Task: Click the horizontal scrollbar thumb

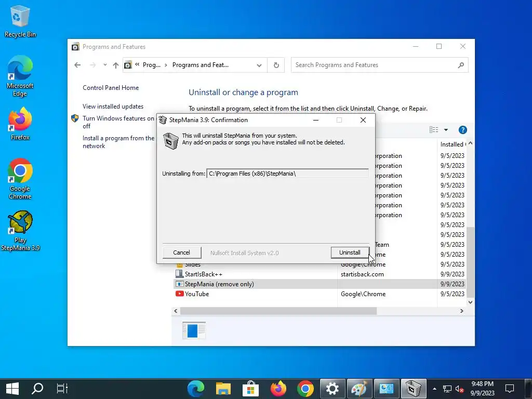Action: pyautogui.click(x=278, y=311)
